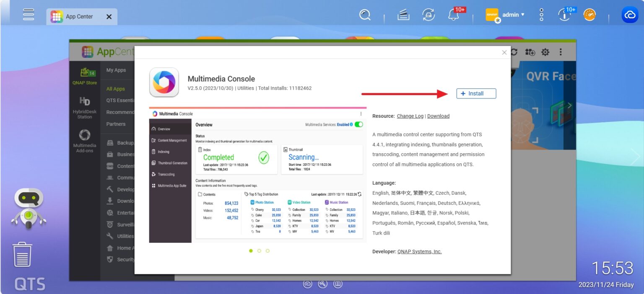Open the QTS main menu hamburger icon
Image resolution: width=644 pixels, height=294 pixels.
29,15
